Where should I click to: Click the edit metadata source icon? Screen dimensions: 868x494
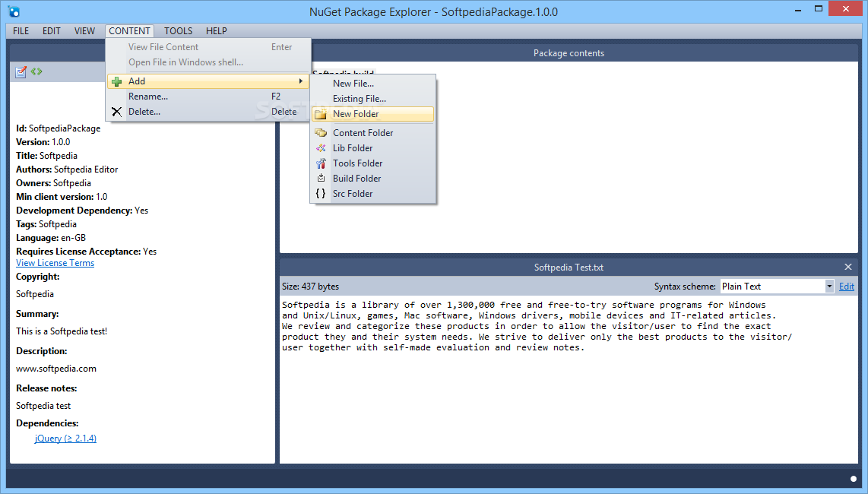(36, 71)
